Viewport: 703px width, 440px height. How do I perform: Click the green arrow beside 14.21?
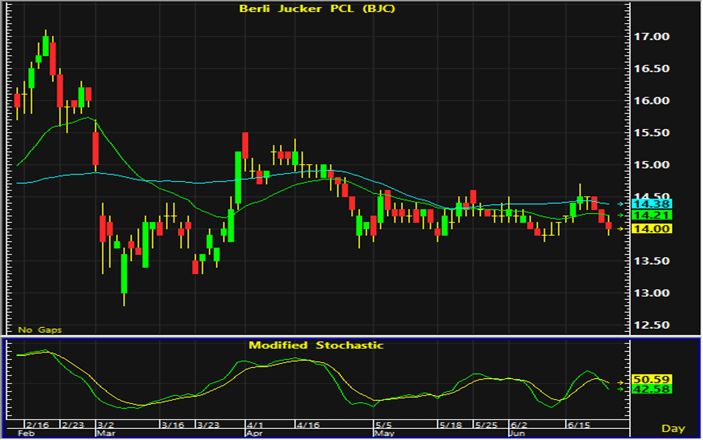pos(621,216)
